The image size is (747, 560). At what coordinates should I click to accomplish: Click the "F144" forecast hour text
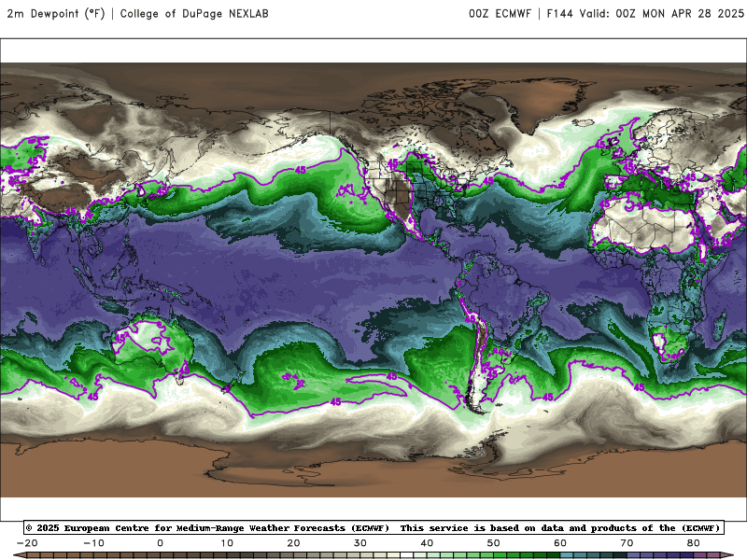559,14
